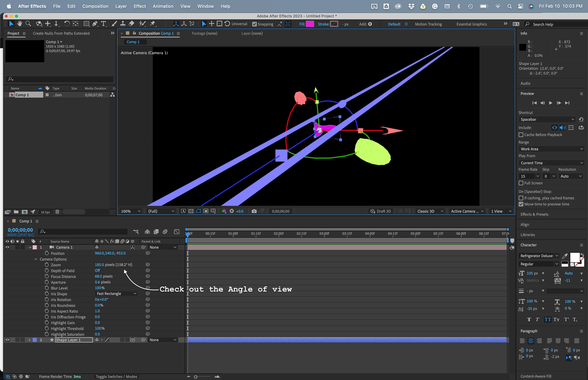Expand Shape Layer 1 properties

[29, 340]
